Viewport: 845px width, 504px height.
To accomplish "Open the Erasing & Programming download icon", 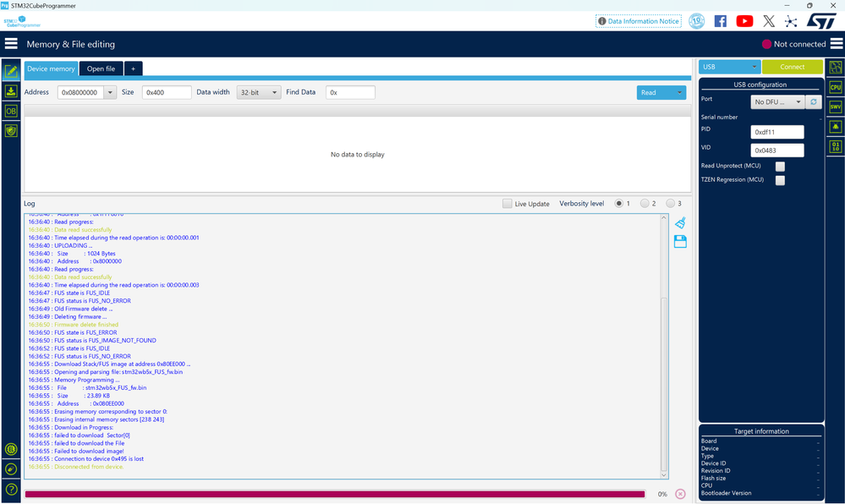I will tap(11, 91).
